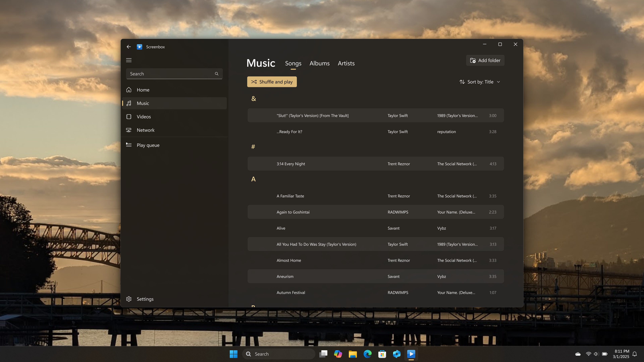Switch to the Artists tab
Screen dimensions: 644x362
point(346,63)
